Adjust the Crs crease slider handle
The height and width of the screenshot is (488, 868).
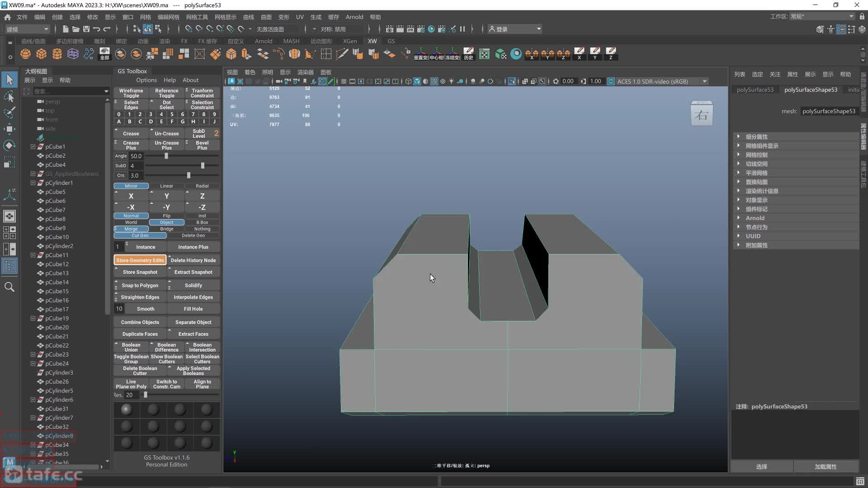pyautogui.click(x=189, y=175)
